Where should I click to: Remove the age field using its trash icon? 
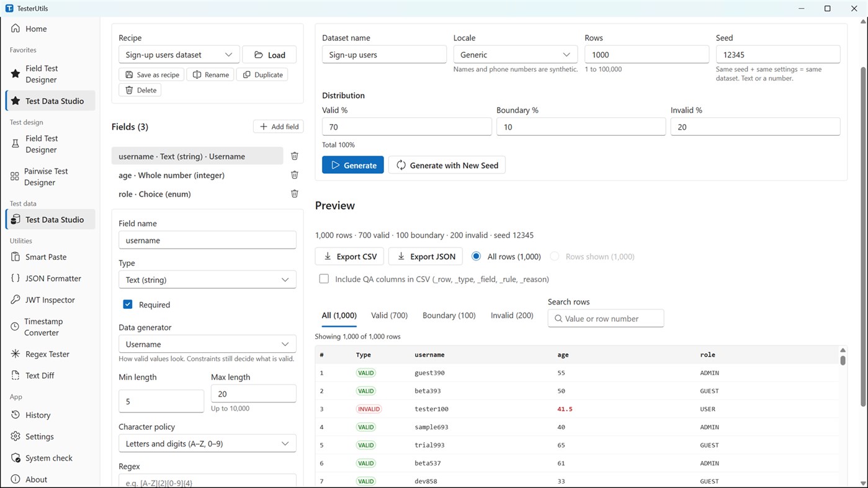click(295, 175)
